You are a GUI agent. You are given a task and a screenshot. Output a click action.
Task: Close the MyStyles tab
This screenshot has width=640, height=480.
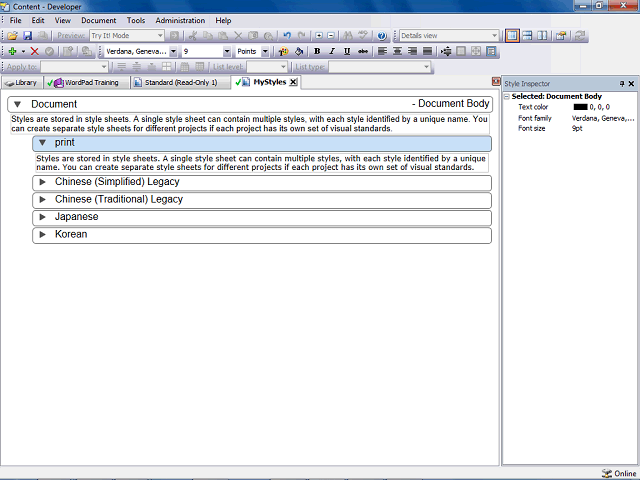[x=293, y=82]
